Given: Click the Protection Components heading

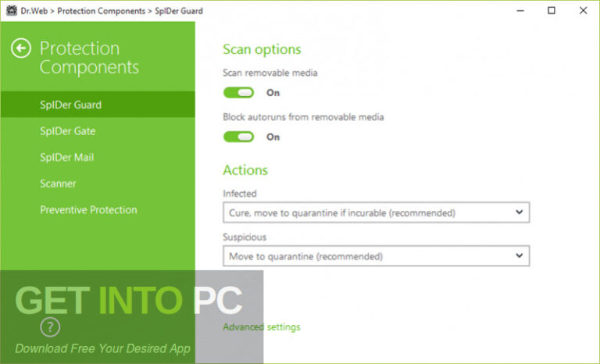Looking at the screenshot, I should point(89,58).
